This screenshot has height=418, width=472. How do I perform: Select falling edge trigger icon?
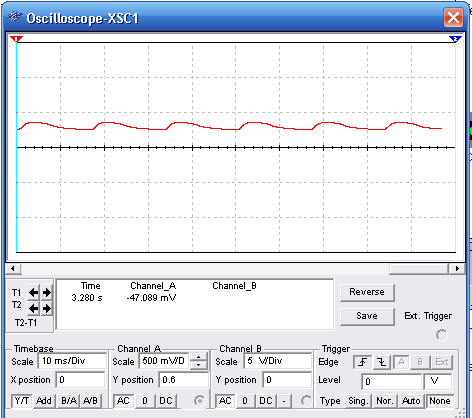tap(382, 362)
